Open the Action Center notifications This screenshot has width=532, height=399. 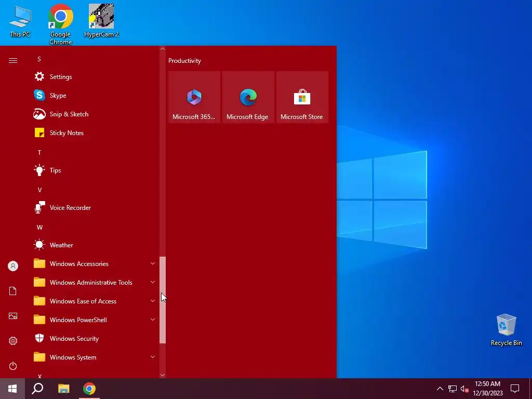pyautogui.click(x=515, y=389)
